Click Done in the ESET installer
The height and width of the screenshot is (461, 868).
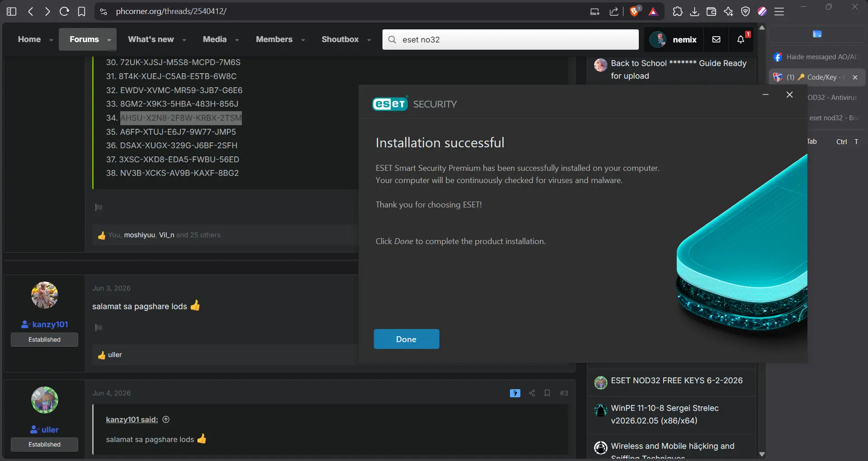(406, 339)
